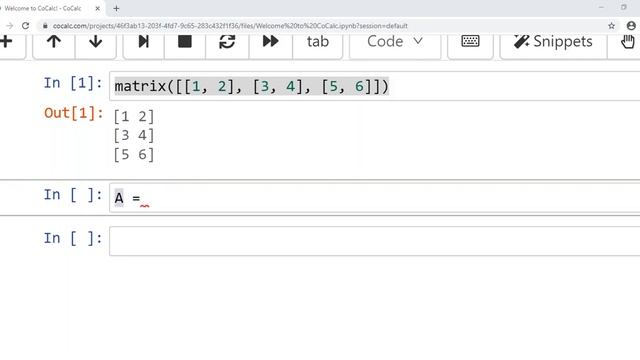Click the [3 4] output row
640x360 pixels.
coord(134,136)
